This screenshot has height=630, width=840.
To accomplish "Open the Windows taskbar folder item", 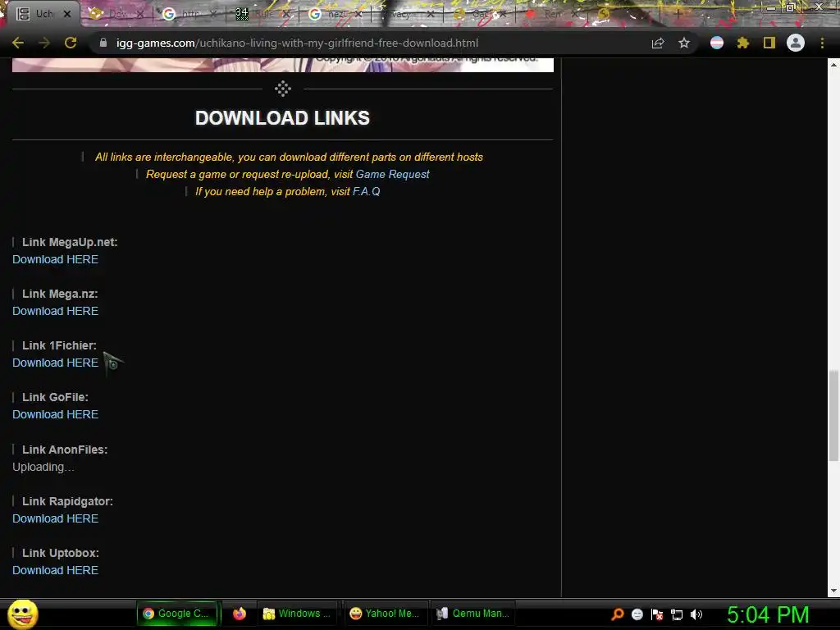I will coord(297,614).
